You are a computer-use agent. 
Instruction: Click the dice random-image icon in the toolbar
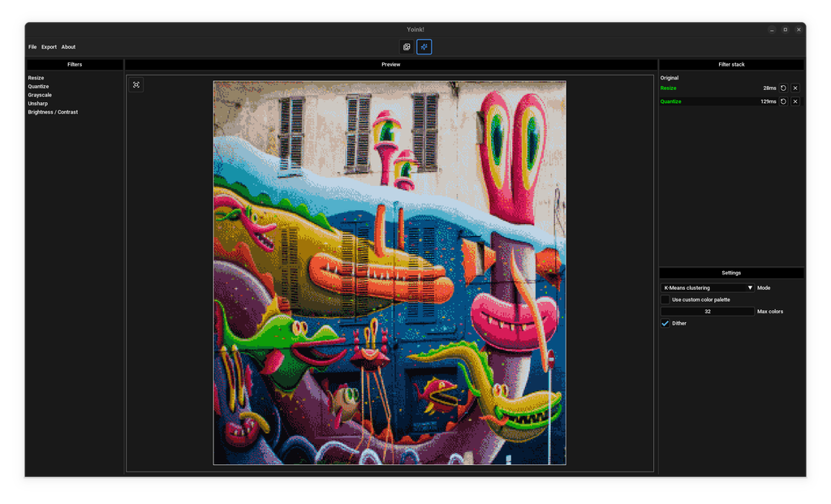pyautogui.click(x=406, y=46)
